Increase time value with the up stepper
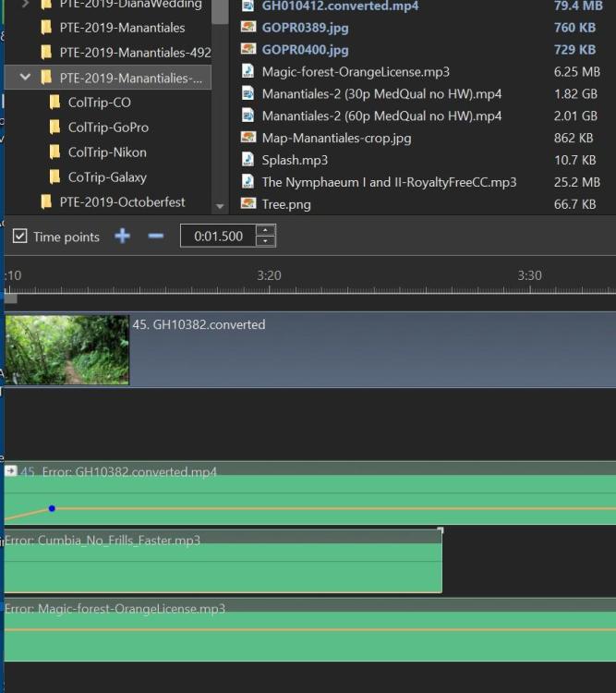 tap(265, 231)
